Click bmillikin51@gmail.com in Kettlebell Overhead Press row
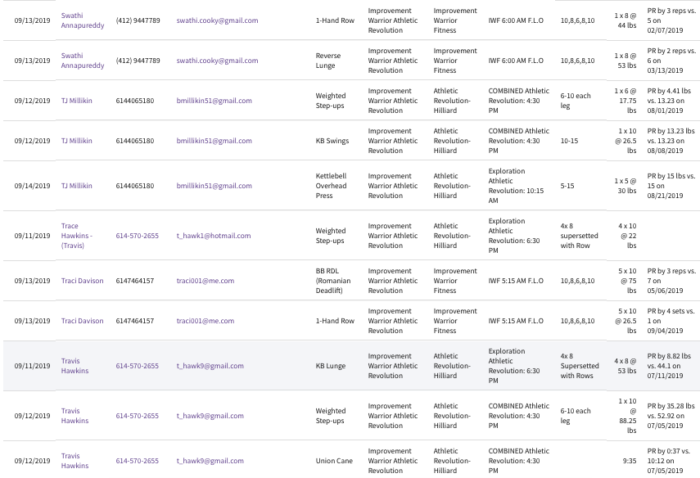 pos(214,186)
